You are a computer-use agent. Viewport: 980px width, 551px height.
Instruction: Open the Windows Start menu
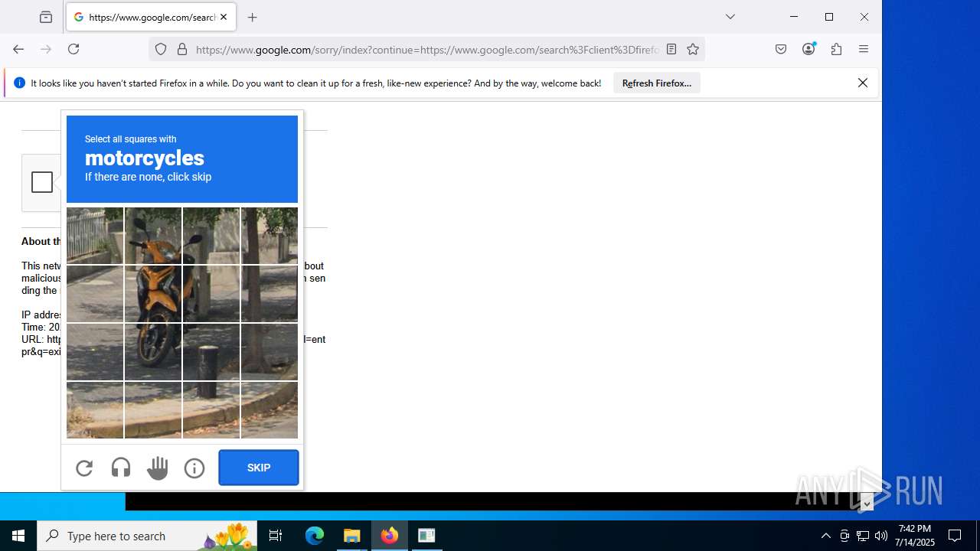pos(18,536)
